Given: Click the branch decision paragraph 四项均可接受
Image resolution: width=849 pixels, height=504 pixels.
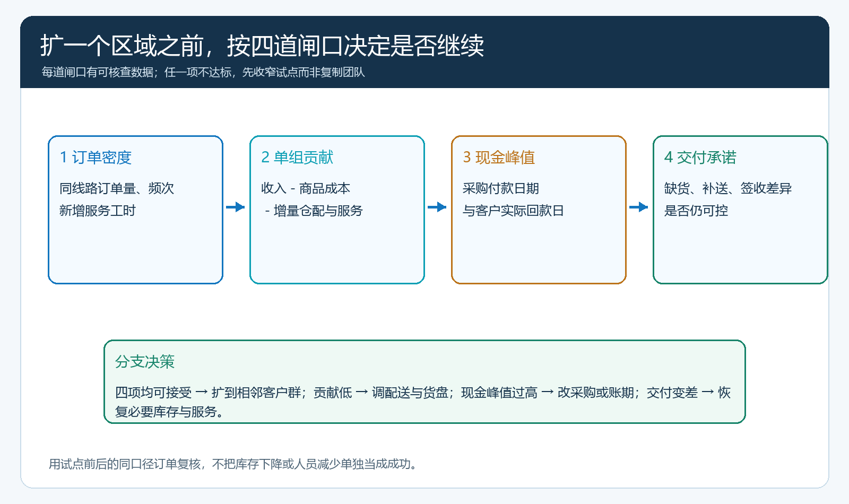Looking at the screenshot, I should (x=423, y=402).
